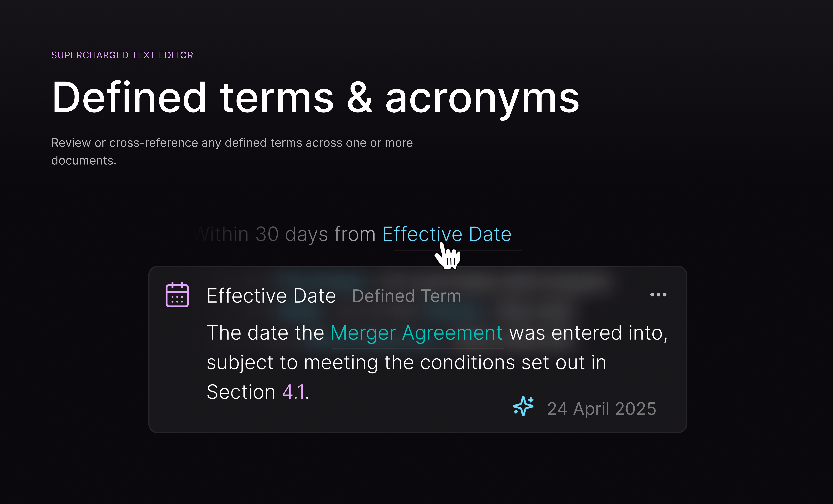Click the 'Review or cross-reference' description line

pos(232,143)
